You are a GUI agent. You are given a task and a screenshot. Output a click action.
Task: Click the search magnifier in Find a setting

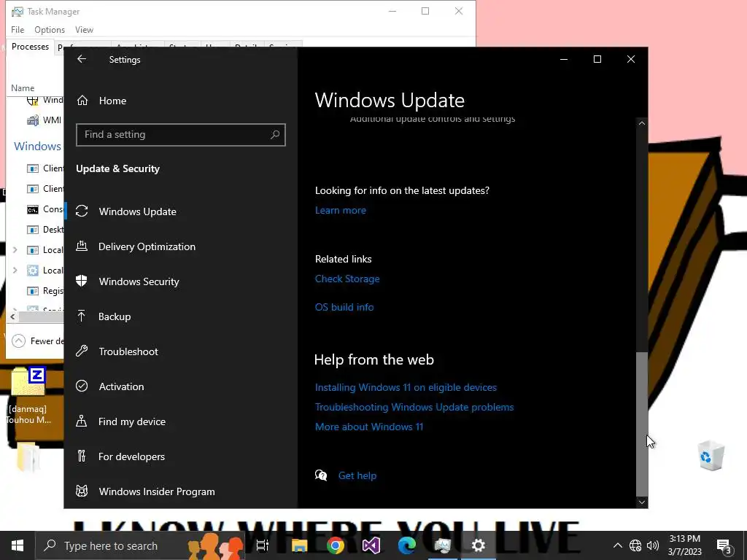[275, 135]
